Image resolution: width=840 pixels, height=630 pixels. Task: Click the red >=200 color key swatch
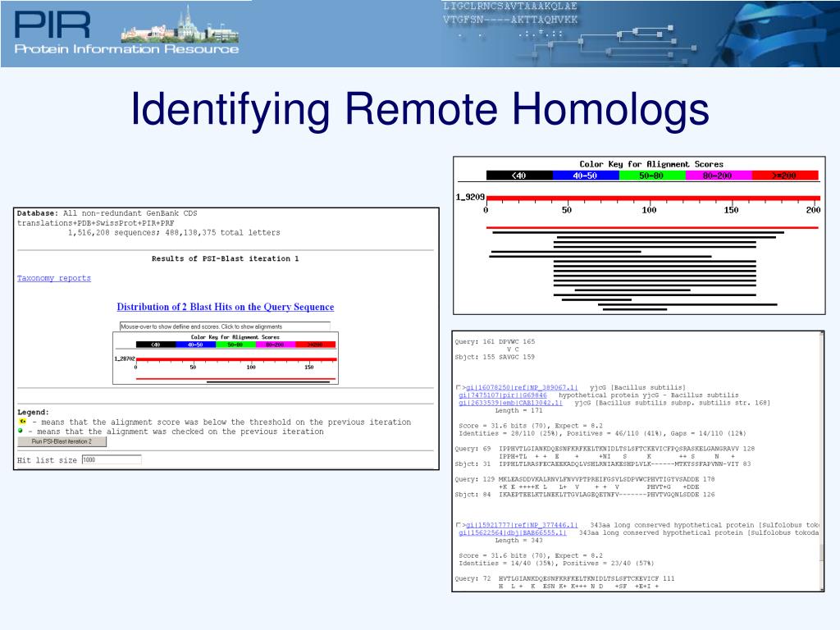pyautogui.click(x=785, y=176)
